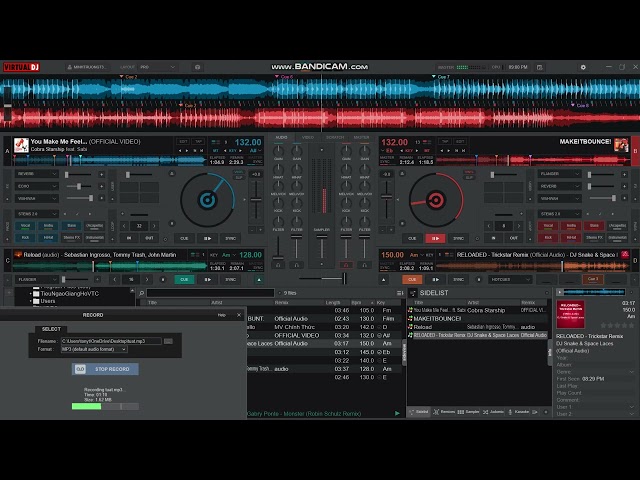Click STOP RECORD button
The width and height of the screenshot is (640, 480).
[105, 369]
